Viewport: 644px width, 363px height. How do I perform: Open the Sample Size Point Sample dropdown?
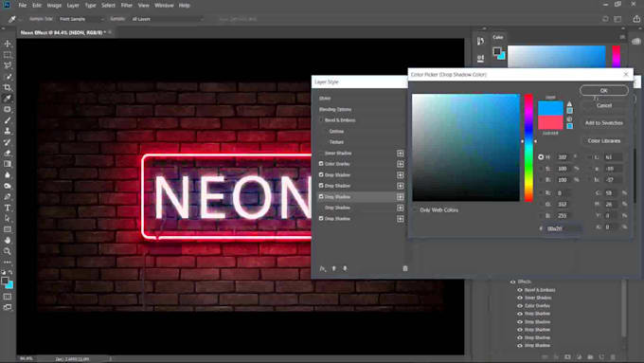[x=80, y=19]
